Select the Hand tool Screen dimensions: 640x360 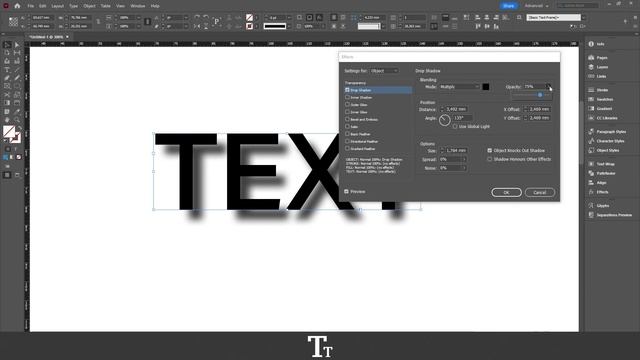(7, 120)
